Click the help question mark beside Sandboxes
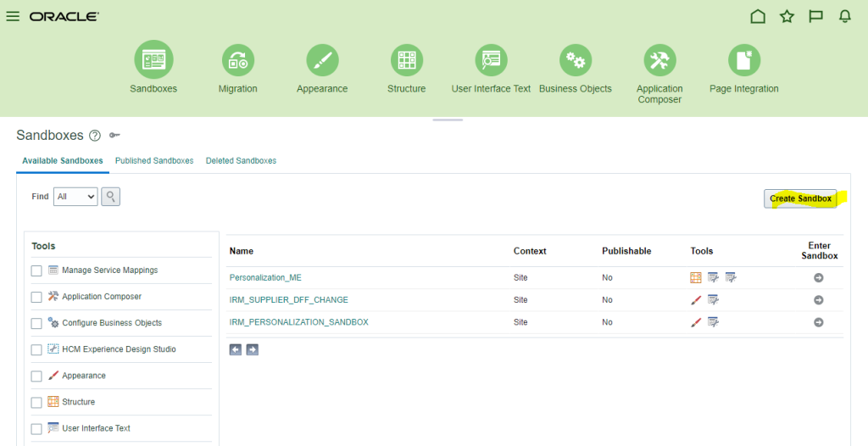868x446 pixels. pyautogui.click(x=95, y=135)
